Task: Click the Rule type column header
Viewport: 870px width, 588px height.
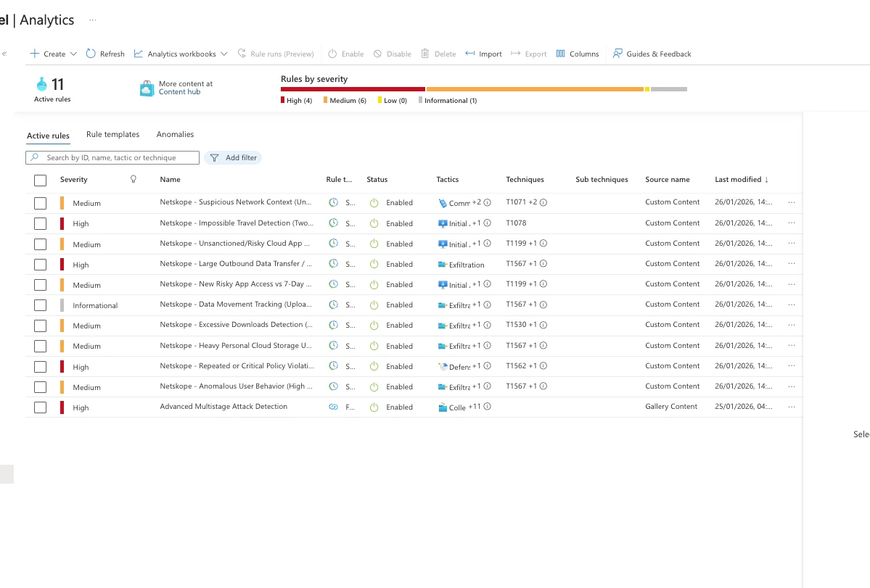Action: (339, 180)
